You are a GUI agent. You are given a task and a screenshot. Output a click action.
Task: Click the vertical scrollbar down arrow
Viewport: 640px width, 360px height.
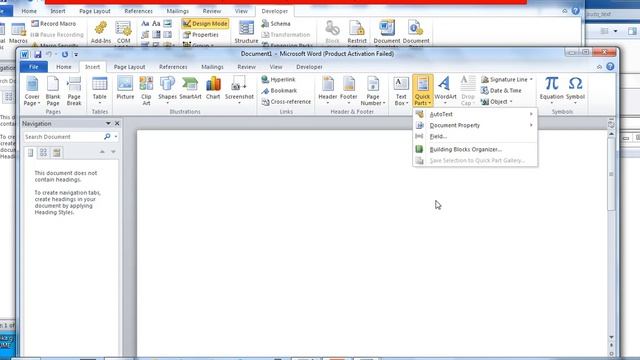click(611, 337)
